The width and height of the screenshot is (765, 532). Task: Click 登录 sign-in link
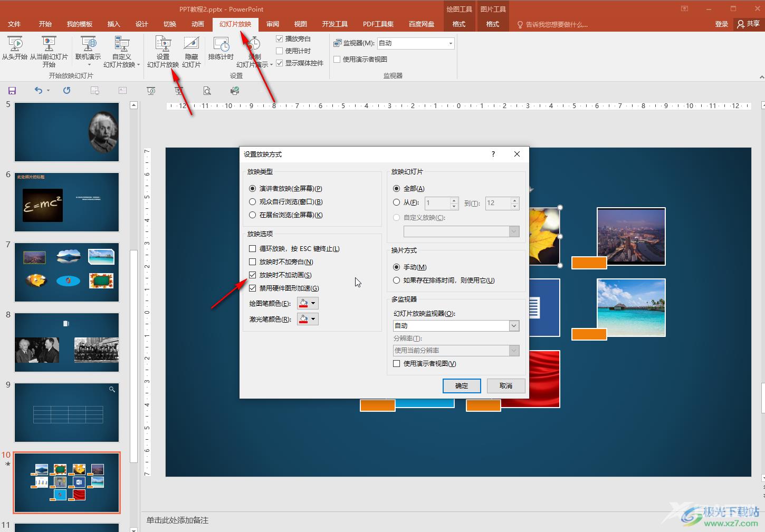click(722, 24)
